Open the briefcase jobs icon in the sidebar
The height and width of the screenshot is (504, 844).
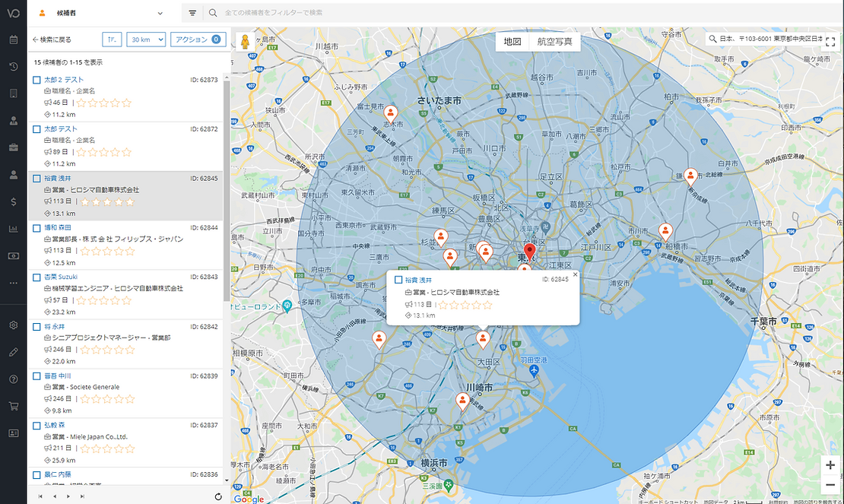tap(13, 147)
